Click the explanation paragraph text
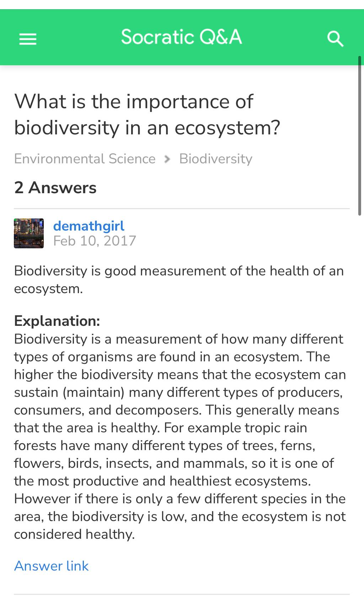 180,436
